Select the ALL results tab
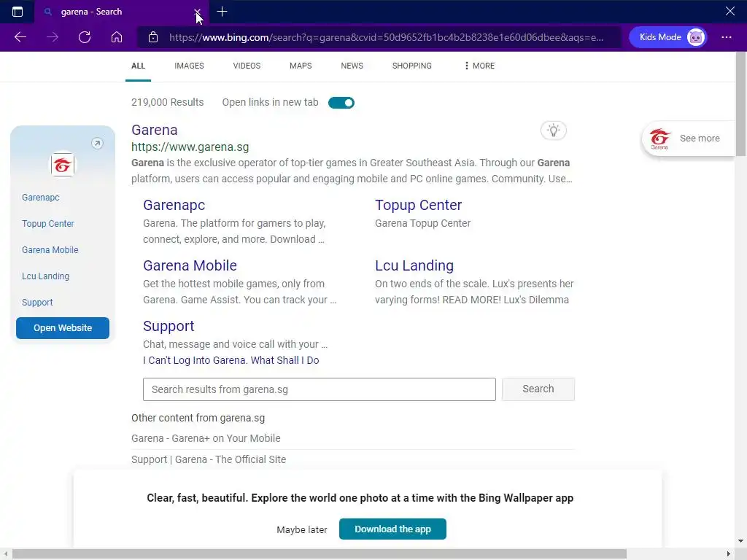Screen dimensions: 747x560 [138, 66]
